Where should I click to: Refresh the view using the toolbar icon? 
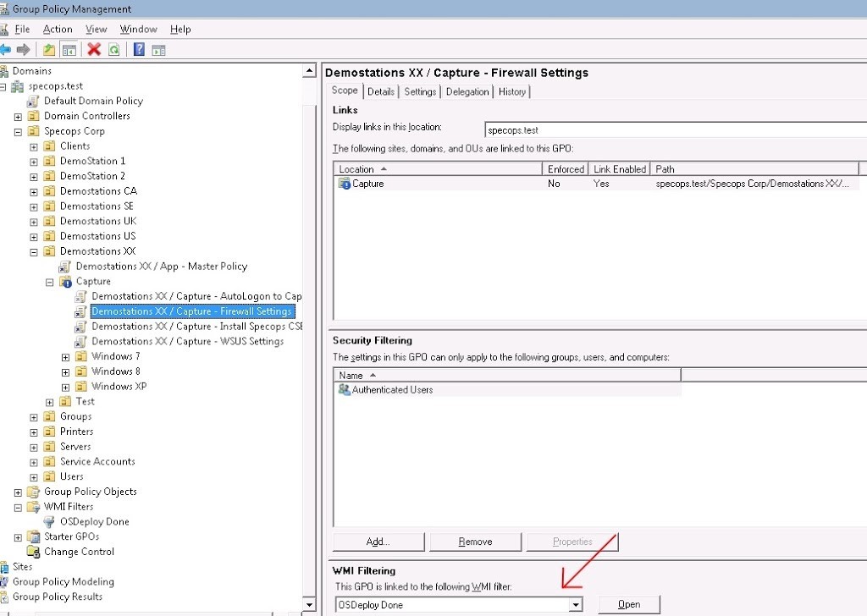pyautogui.click(x=114, y=50)
